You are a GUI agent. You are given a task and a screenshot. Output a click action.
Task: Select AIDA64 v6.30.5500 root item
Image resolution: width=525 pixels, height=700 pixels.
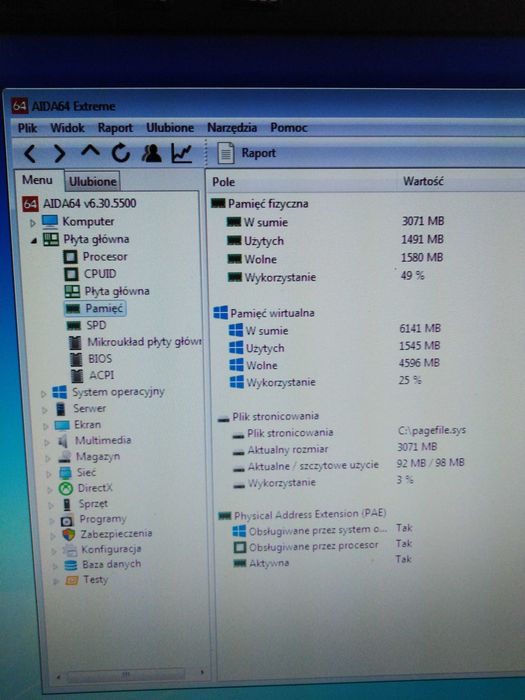[89, 204]
